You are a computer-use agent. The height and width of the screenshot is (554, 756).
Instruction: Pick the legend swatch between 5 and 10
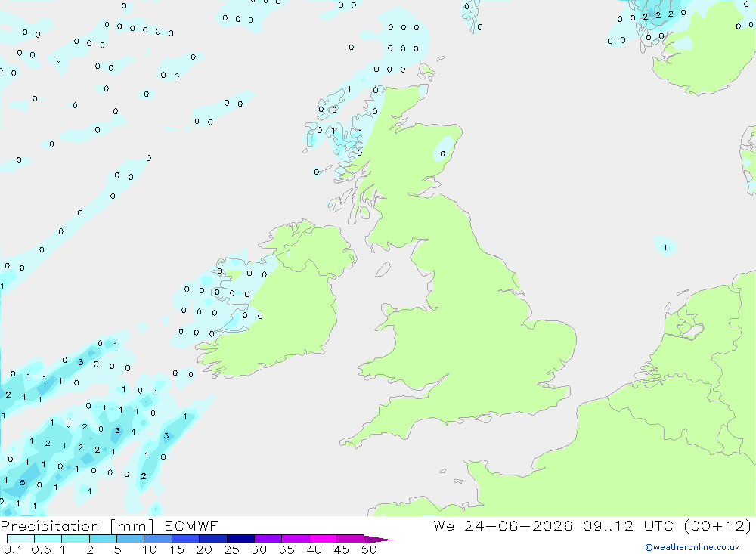[131, 539]
